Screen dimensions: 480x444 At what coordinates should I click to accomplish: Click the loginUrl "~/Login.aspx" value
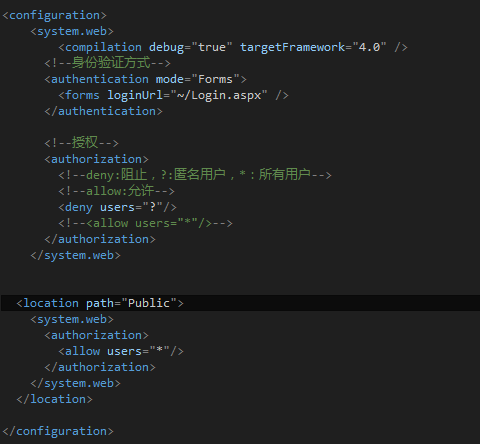[x=219, y=95]
